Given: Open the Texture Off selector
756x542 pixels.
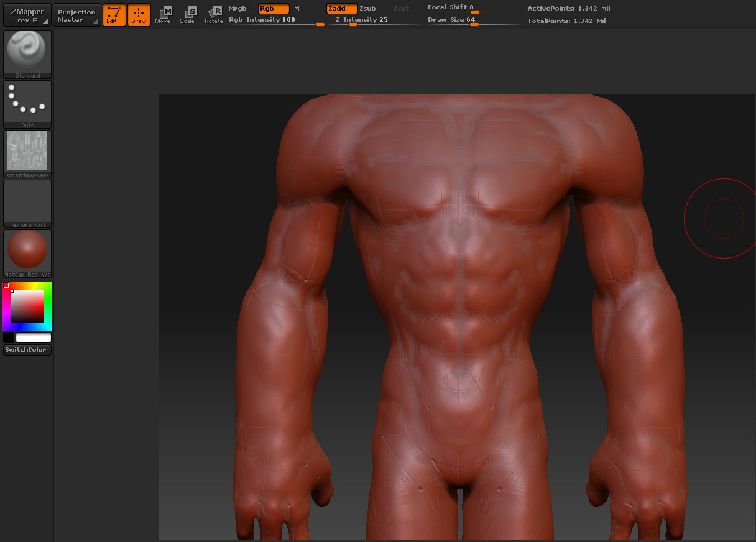Looking at the screenshot, I should pyautogui.click(x=27, y=204).
